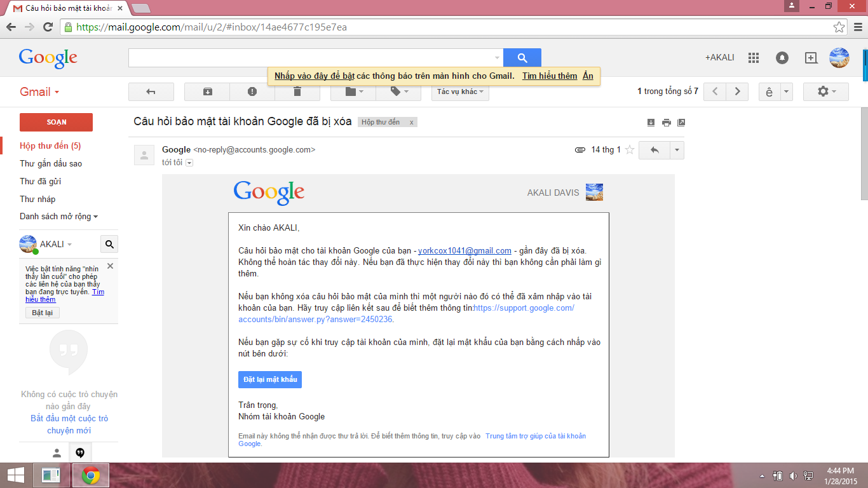Reload the page in Chrome
Image resolution: width=868 pixels, height=488 pixels.
48,27
